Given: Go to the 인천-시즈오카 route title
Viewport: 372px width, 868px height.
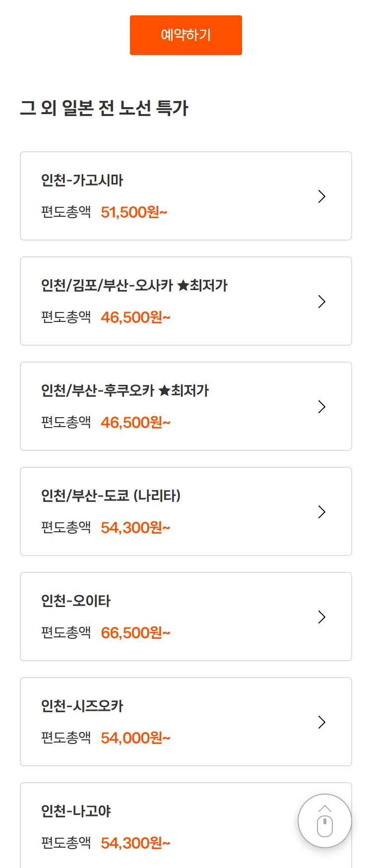Looking at the screenshot, I should click(82, 706).
